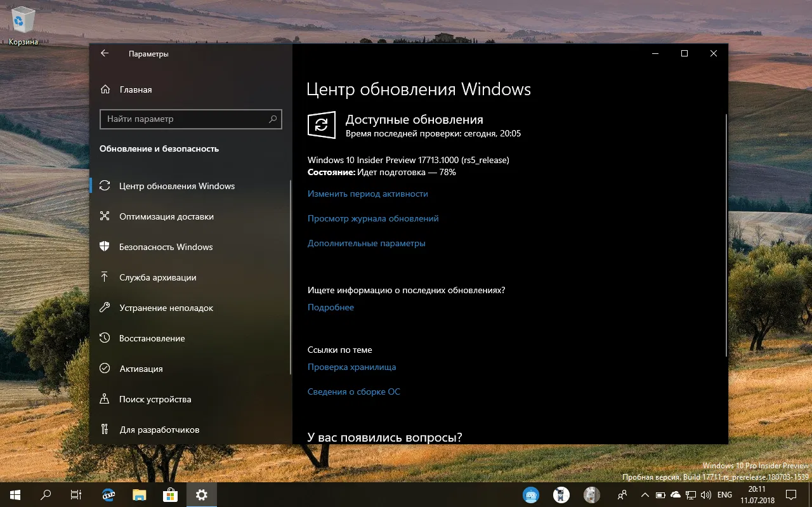Click the ENG language indicator
812x507 pixels.
(724, 495)
